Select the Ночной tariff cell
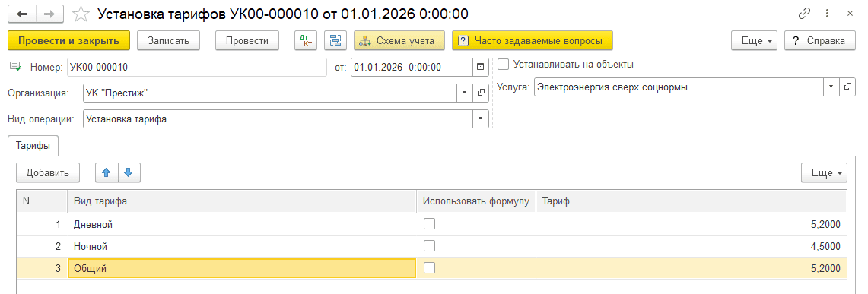868x294 pixels. pyautogui.click(x=242, y=246)
